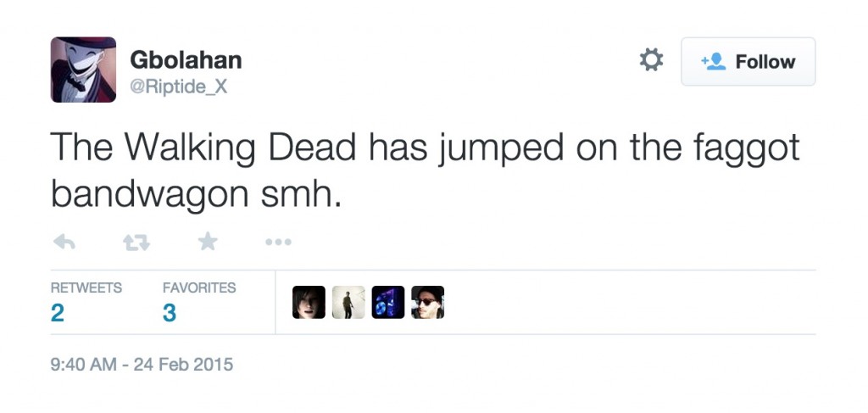The image size is (868, 413).
Task: Click the reply arrow icon
Action: [64, 243]
